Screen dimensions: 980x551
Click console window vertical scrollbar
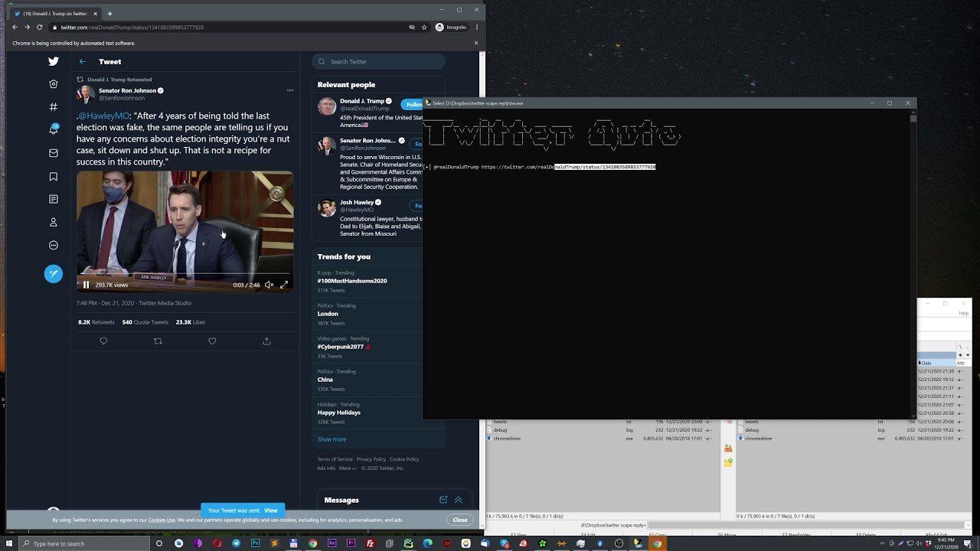913,263
